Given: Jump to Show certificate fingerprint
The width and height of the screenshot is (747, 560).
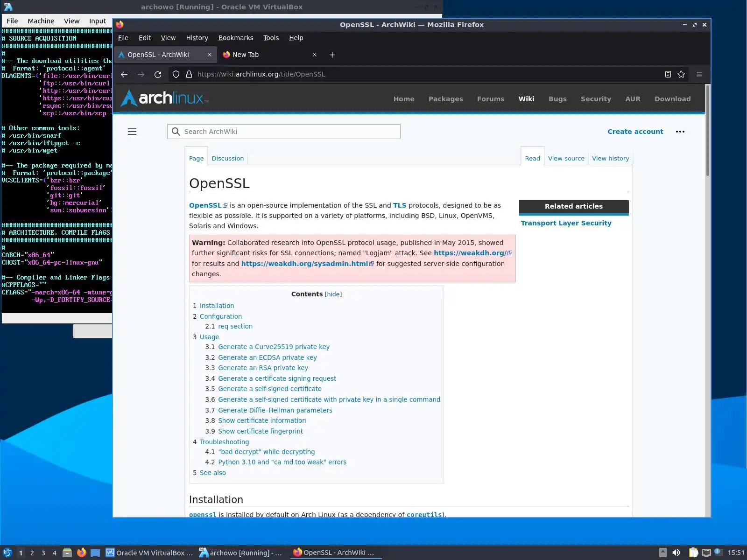Looking at the screenshot, I should pos(261,431).
